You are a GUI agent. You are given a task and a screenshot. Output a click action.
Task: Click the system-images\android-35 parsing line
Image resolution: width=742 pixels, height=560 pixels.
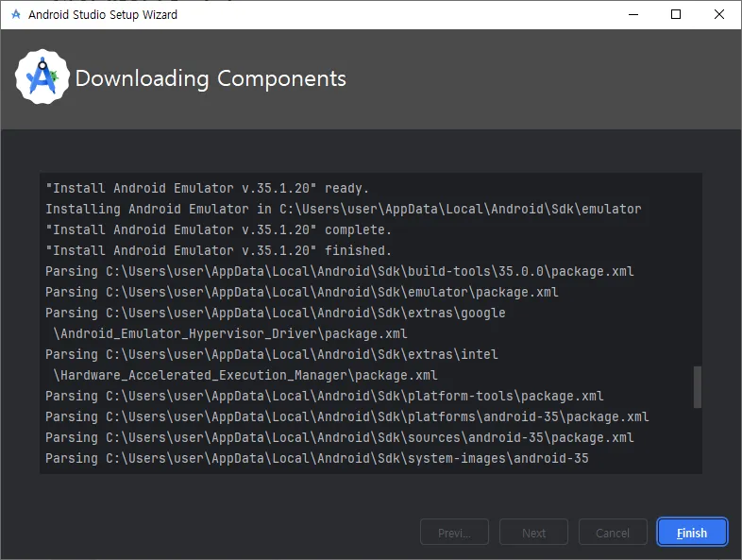coord(316,458)
